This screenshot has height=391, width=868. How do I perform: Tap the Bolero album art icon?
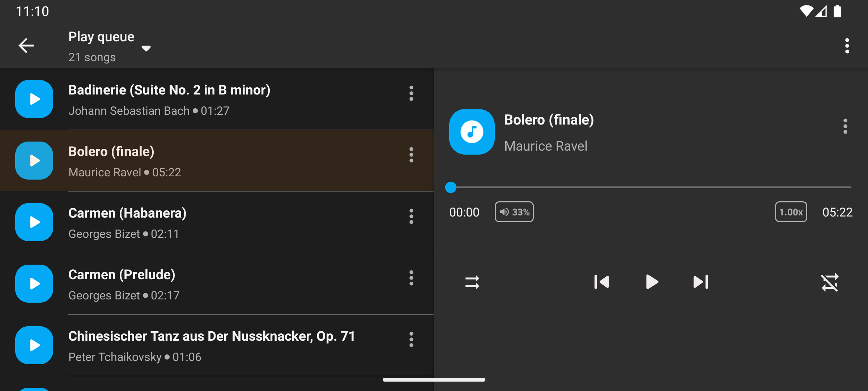coord(472,132)
